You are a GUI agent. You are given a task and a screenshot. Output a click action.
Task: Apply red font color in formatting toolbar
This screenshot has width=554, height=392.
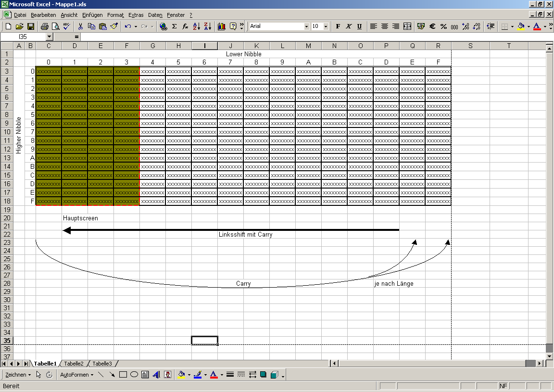[537, 26]
